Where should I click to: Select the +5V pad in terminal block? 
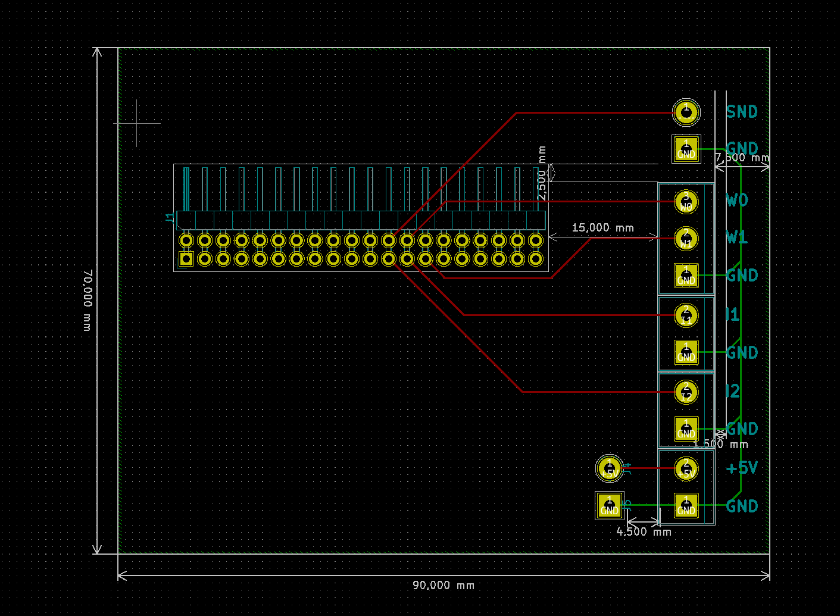click(686, 468)
